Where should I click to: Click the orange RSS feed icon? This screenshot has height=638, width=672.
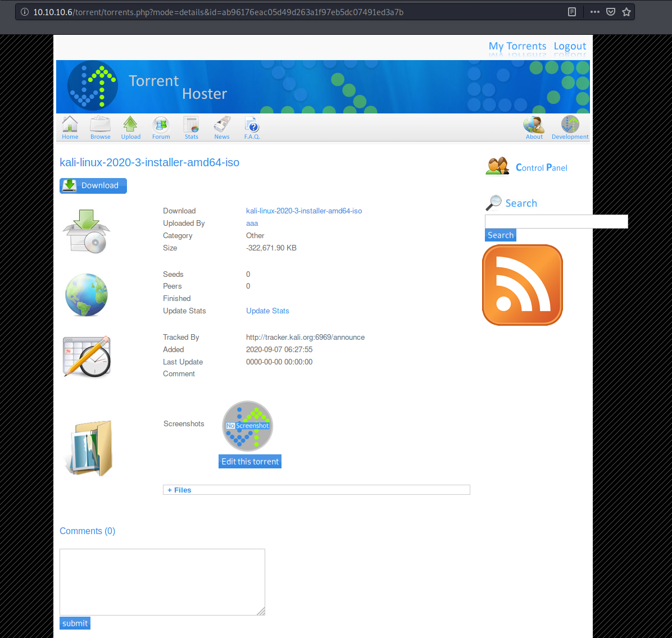coord(522,285)
